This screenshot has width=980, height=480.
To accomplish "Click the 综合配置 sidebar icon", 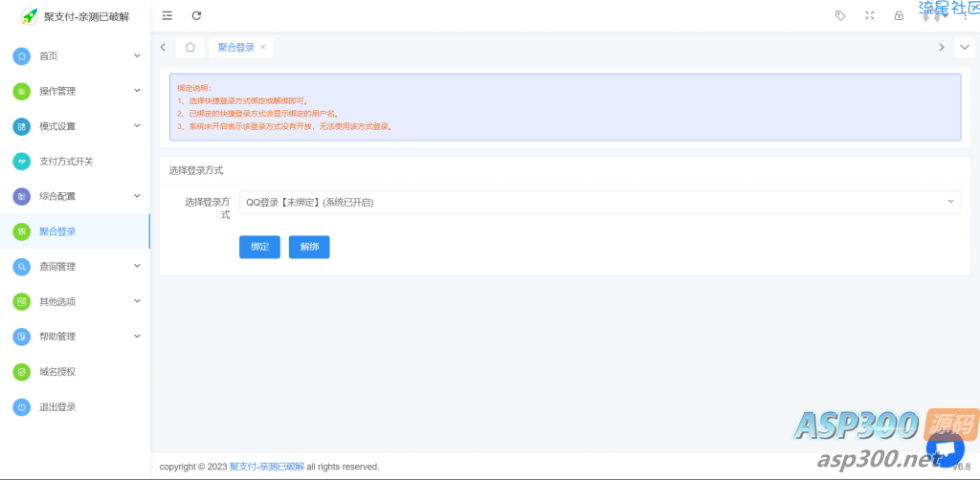I will (x=22, y=196).
